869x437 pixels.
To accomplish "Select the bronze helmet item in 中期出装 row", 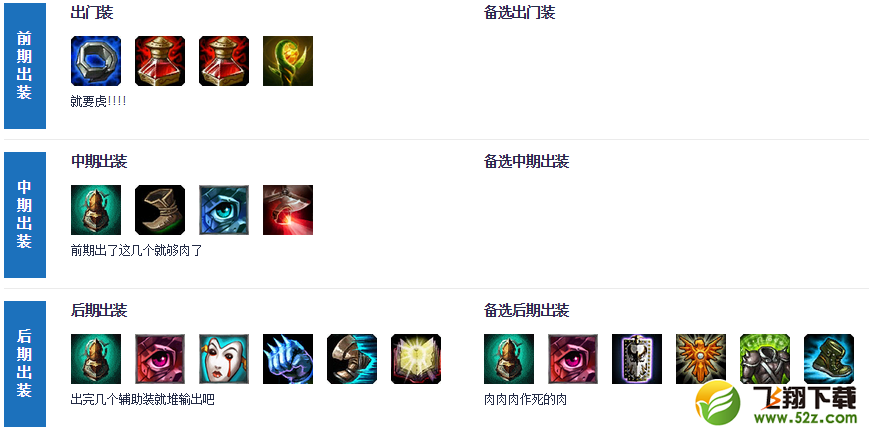I will (96, 210).
